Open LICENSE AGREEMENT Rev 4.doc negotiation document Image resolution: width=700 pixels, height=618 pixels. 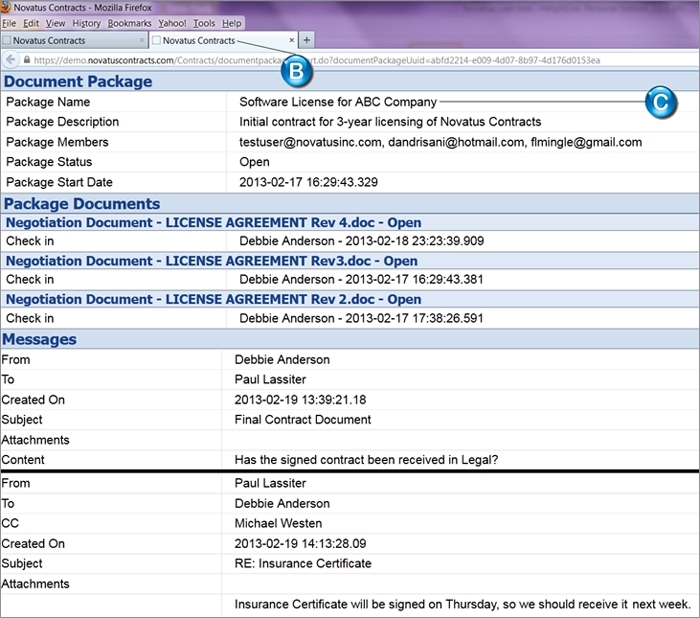pos(213,222)
